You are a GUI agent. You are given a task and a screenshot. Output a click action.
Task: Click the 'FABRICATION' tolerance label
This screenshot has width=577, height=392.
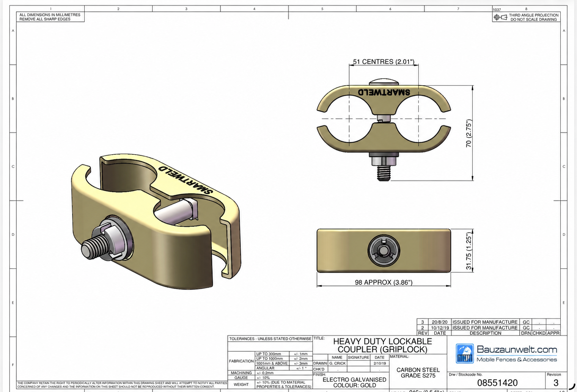(241, 361)
